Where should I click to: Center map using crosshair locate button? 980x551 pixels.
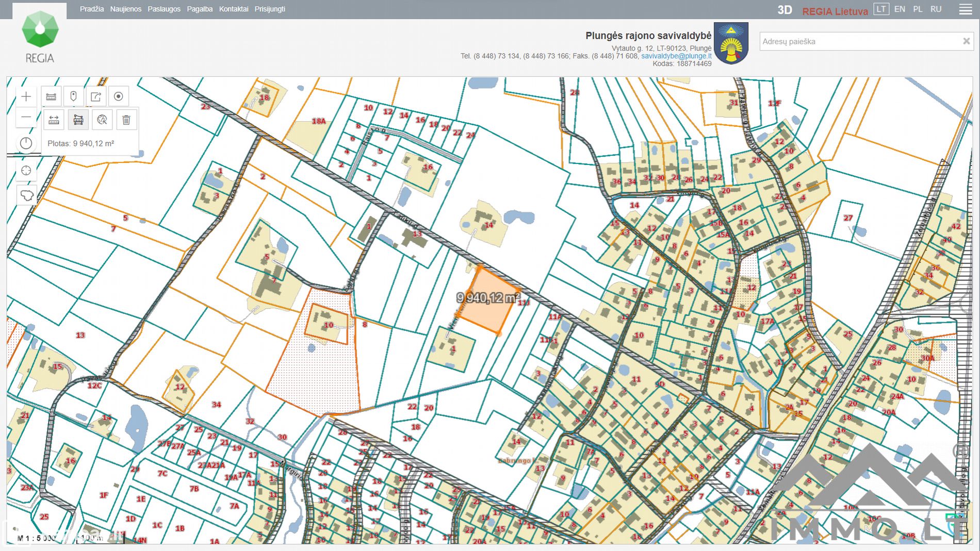[x=26, y=171]
